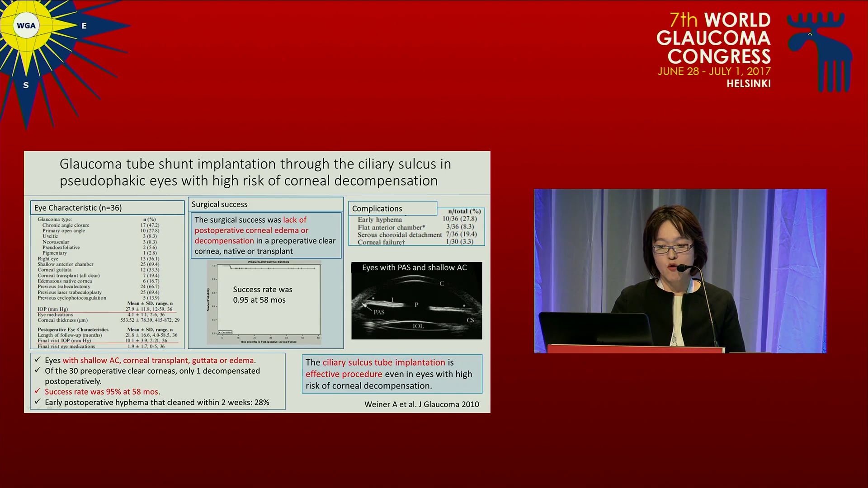This screenshot has width=868, height=488.
Task: Click the 'ciliary sulcus tube implantation' conclusion box
Action: [x=392, y=374]
